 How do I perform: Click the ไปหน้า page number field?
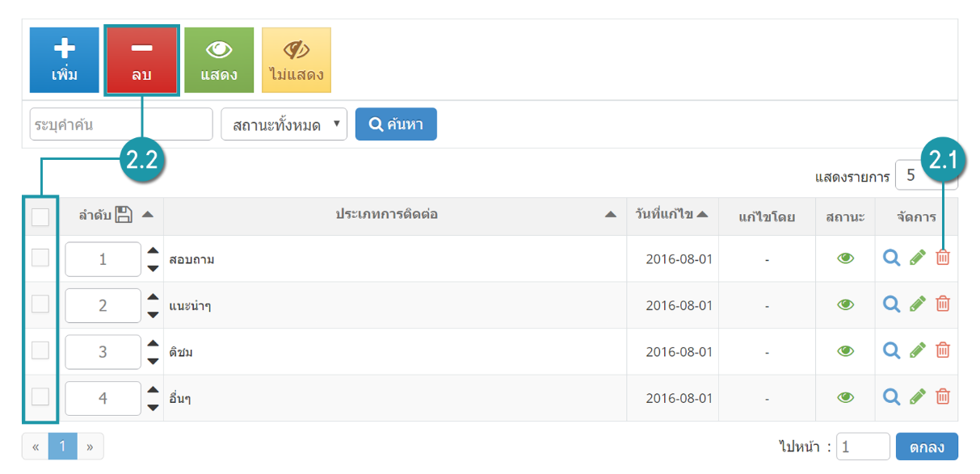click(863, 447)
